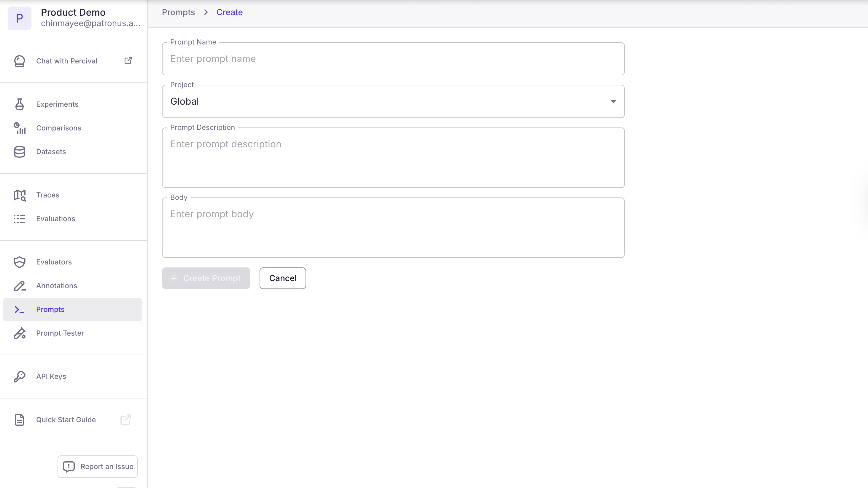Click the Product Demo workspace name
The height and width of the screenshot is (488, 868).
click(73, 12)
